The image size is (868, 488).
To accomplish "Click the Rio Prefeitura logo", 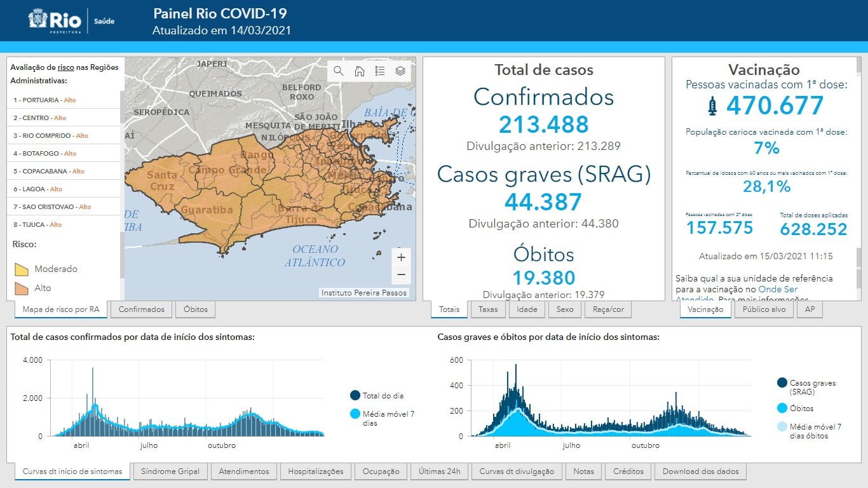I will (56, 20).
